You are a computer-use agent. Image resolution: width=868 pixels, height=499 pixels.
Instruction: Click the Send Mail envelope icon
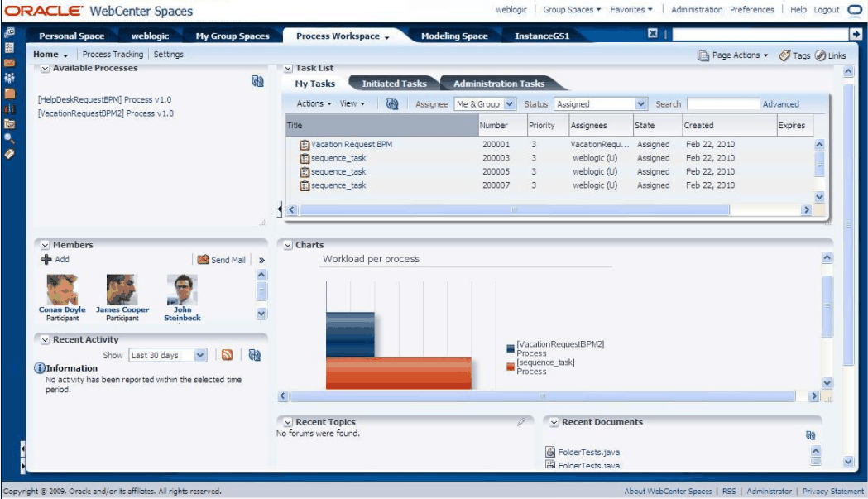pyautogui.click(x=204, y=259)
